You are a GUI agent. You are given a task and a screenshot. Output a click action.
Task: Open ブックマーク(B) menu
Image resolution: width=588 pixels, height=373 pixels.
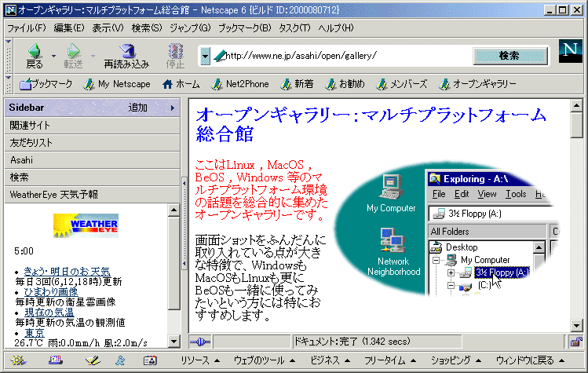[x=244, y=28]
